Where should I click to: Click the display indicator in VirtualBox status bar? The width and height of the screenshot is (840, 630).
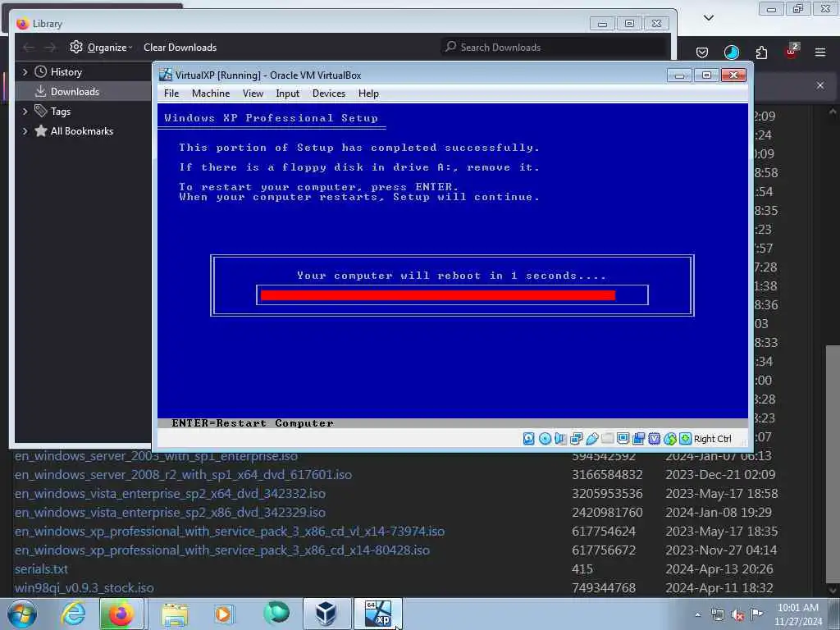coord(623,439)
